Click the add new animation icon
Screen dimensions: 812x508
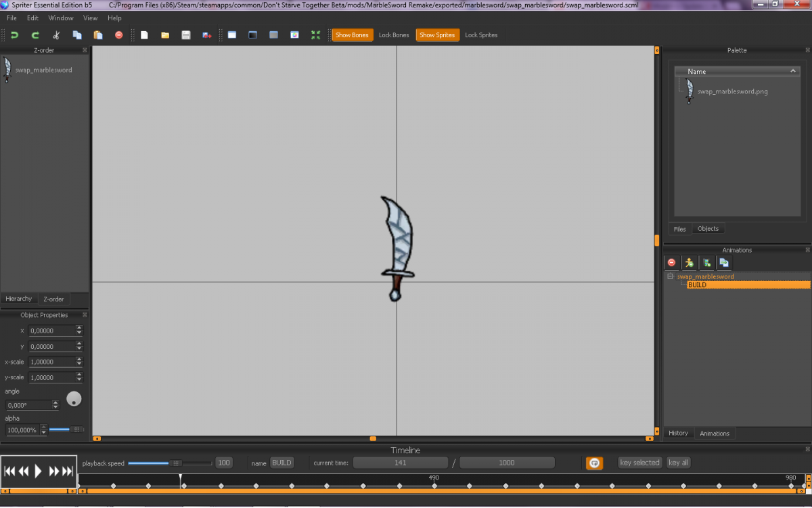click(x=706, y=263)
